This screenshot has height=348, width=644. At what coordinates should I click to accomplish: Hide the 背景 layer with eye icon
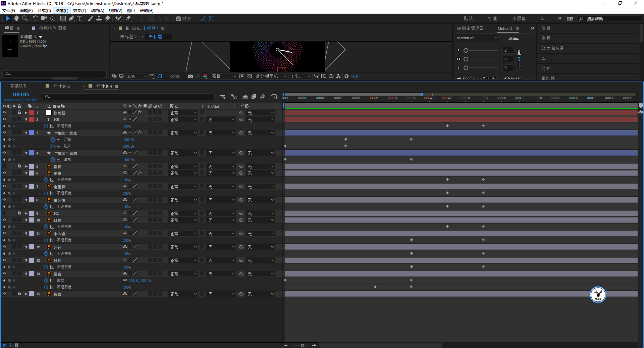click(4, 294)
